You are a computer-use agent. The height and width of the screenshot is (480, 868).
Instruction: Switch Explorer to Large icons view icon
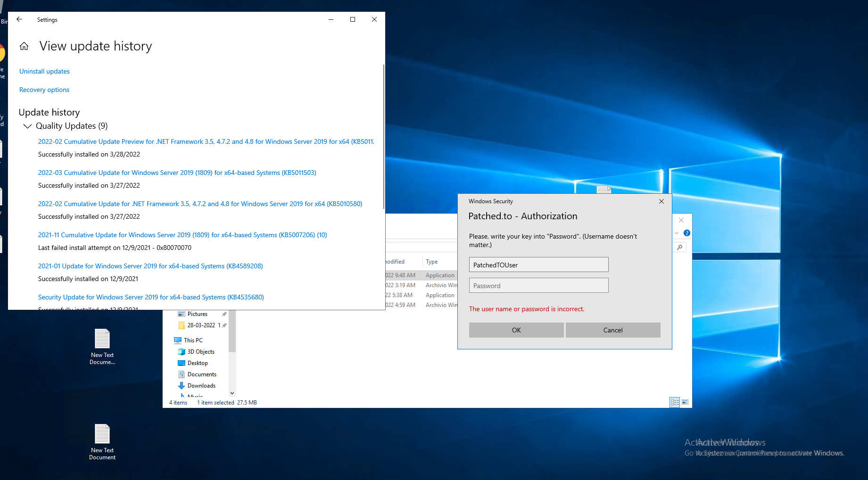click(x=685, y=402)
